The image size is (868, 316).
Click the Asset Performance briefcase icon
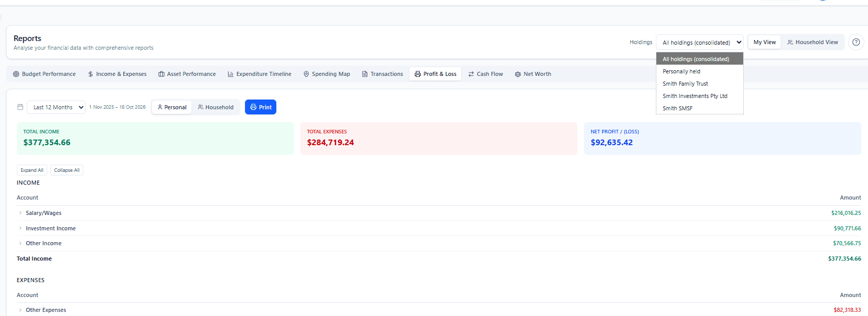161,74
